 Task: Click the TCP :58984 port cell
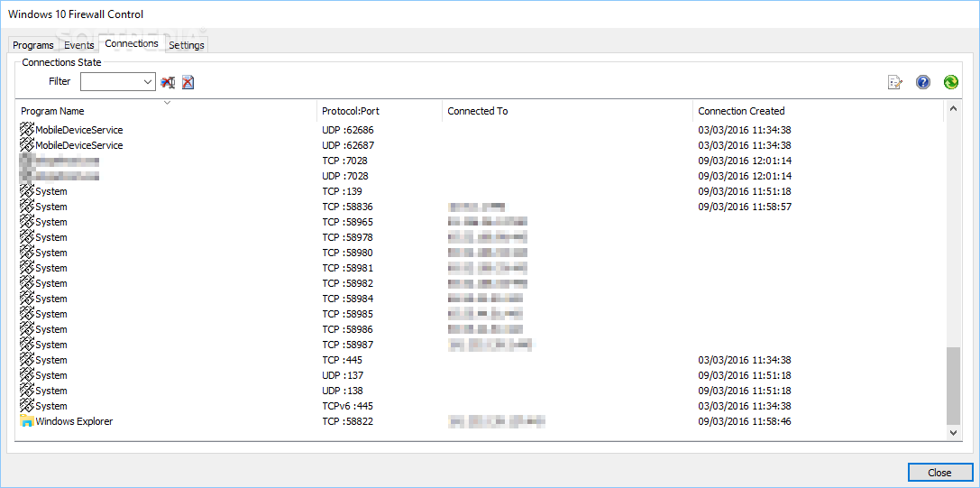tap(347, 299)
